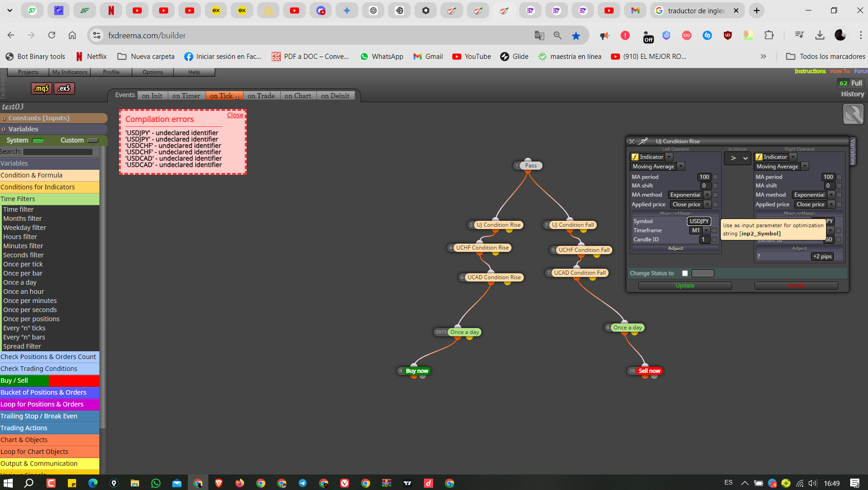The width and height of the screenshot is (868, 490).
Task: Click the bookmark star icon
Action: (x=576, y=36)
